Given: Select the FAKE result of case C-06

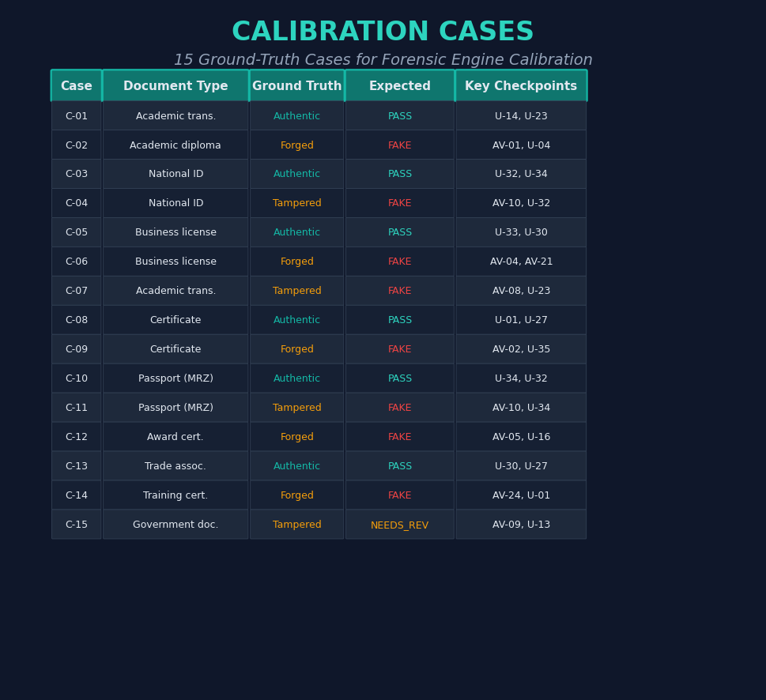Looking at the screenshot, I should pos(399,261).
